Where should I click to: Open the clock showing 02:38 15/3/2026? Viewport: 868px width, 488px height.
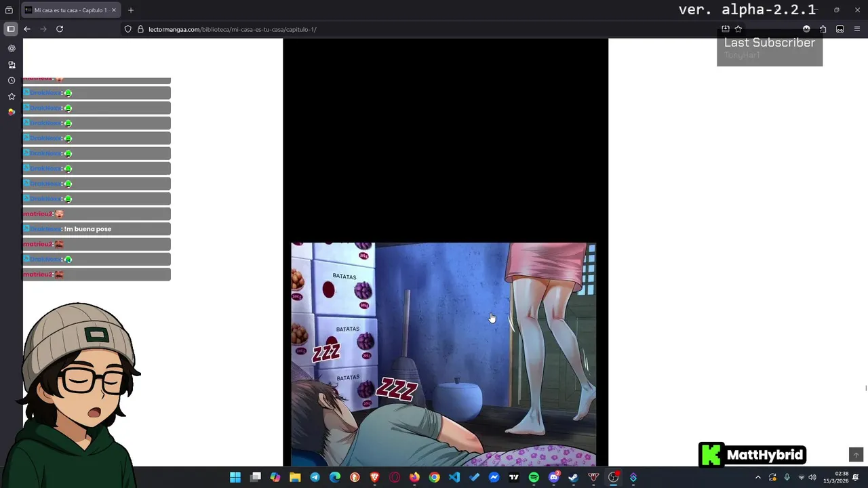tap(836, 477)
